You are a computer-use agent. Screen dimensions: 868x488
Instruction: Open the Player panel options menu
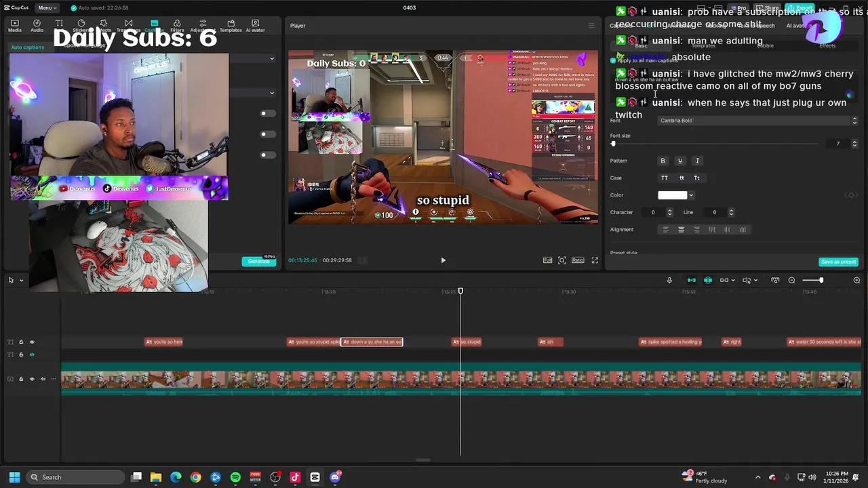591,26
